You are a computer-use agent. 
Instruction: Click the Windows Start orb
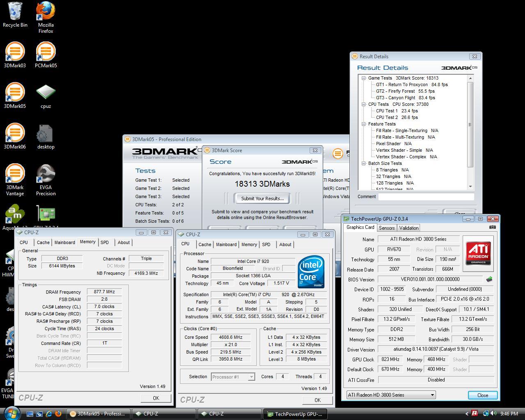[x=11, y=413]
